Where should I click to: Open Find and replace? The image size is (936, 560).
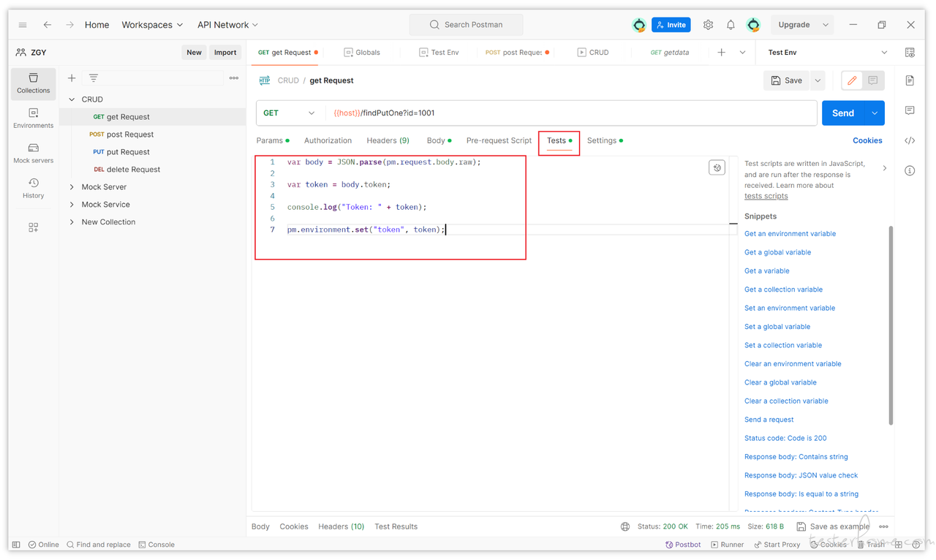[x=98, y=545]
